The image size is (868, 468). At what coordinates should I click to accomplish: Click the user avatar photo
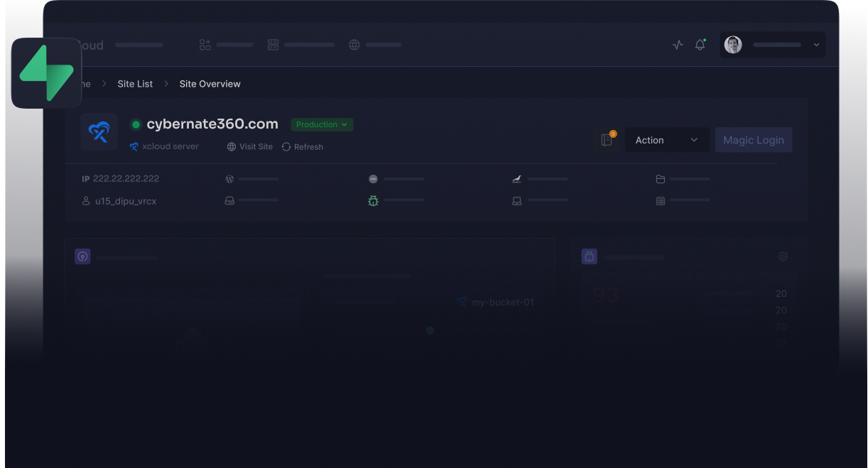click(x=733, y=45)
